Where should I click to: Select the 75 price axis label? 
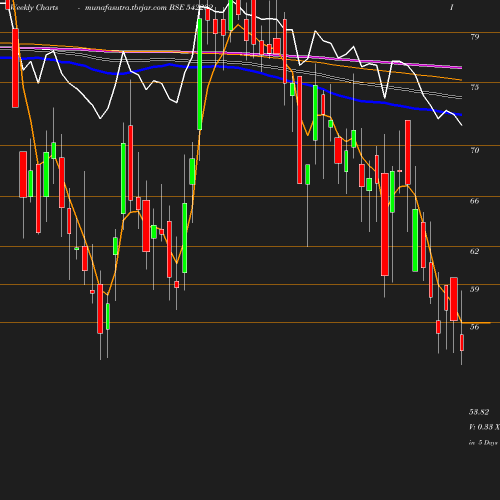click(x=475, y=87)
